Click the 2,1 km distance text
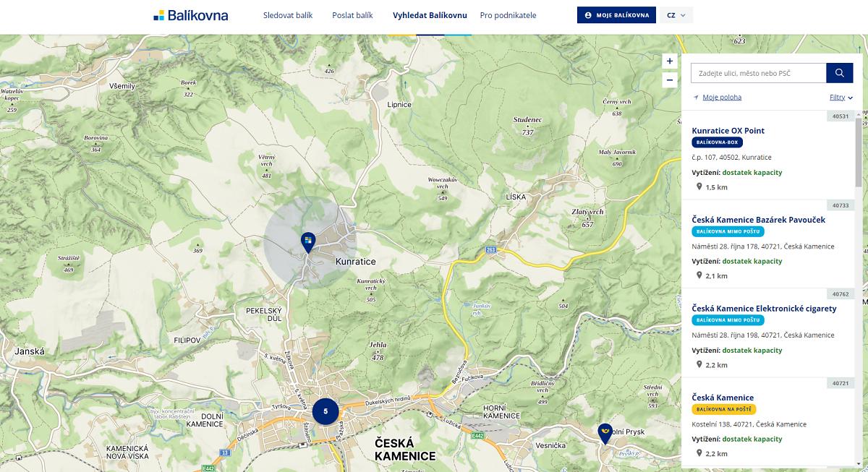Viewport: 868px width, 472px height. click(x=716, y=276)
